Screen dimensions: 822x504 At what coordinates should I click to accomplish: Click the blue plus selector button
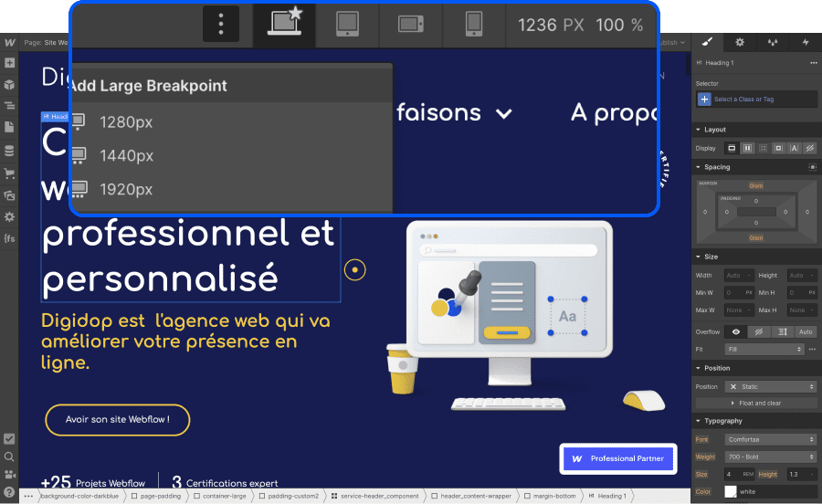pyautogui.click(x=704, y=99)
